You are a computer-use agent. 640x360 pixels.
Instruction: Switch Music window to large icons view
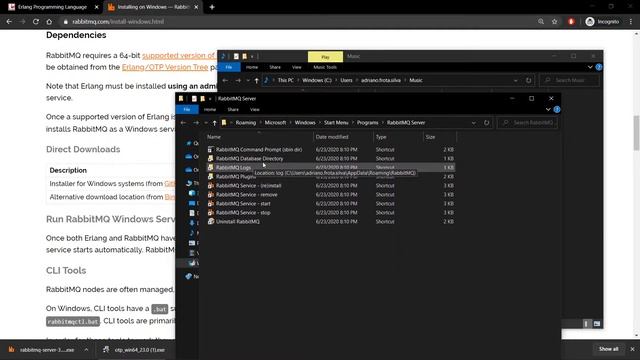[x=597, y=324]
